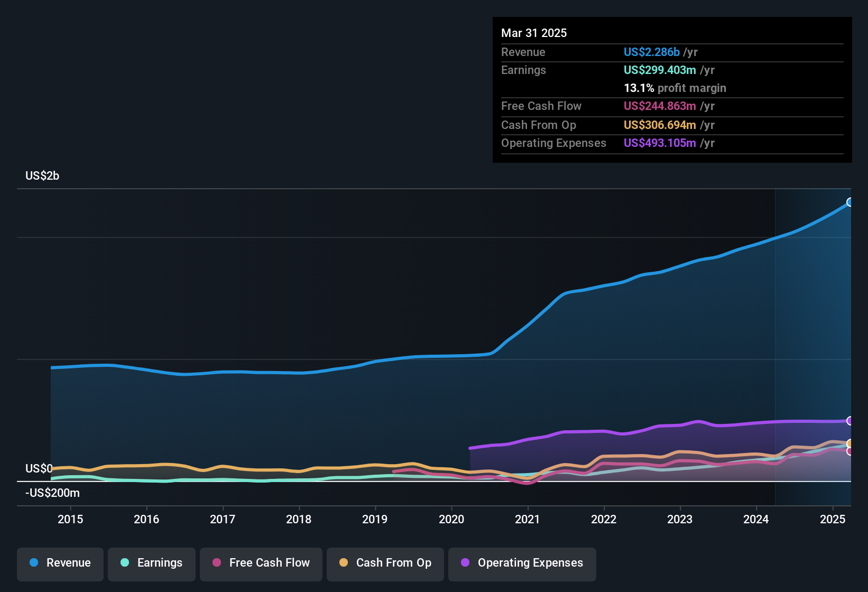Click the 2023 x-axis year label
Image resolution: width=868 pixels, height=592 pixels.
click(x=680, y=519)
